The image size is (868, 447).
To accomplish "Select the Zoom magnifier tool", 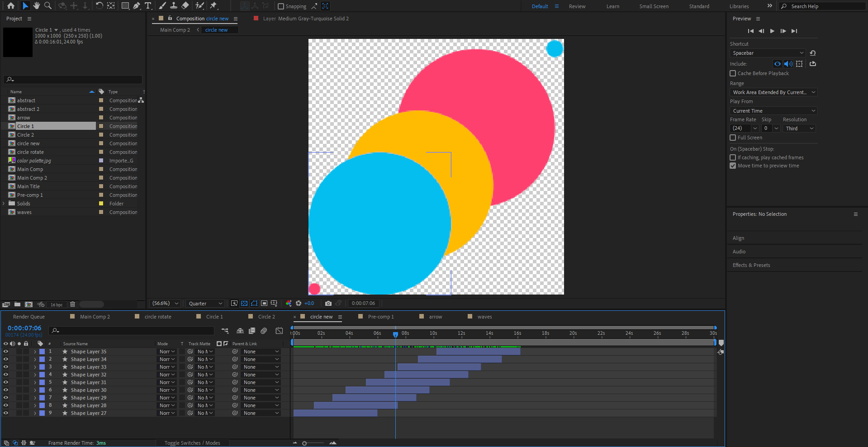I will pos(48,6).
